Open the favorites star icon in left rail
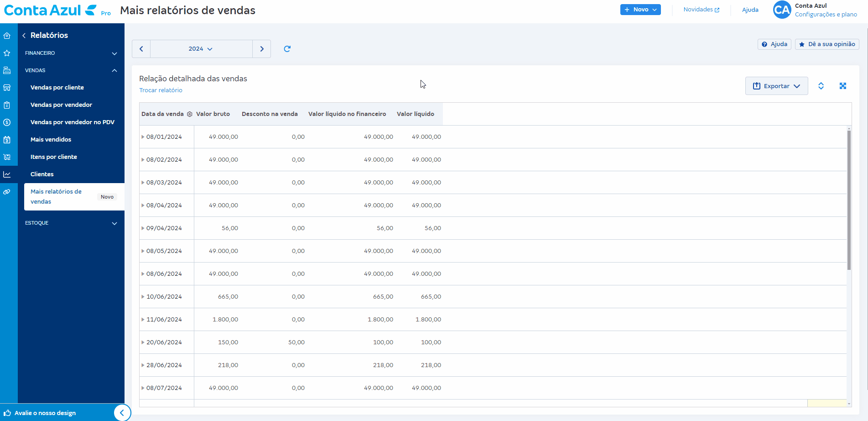 pyautogui.click(x=7, y=53)
